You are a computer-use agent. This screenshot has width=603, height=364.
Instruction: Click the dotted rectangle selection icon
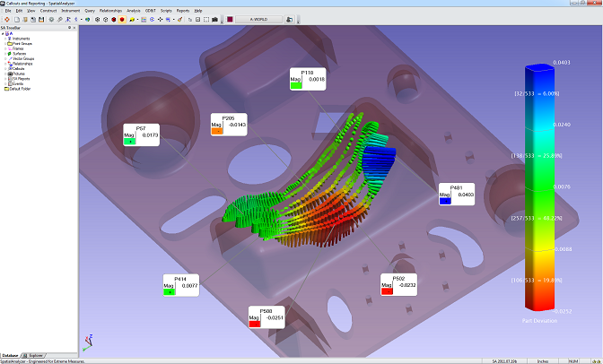tap(206, 19)
